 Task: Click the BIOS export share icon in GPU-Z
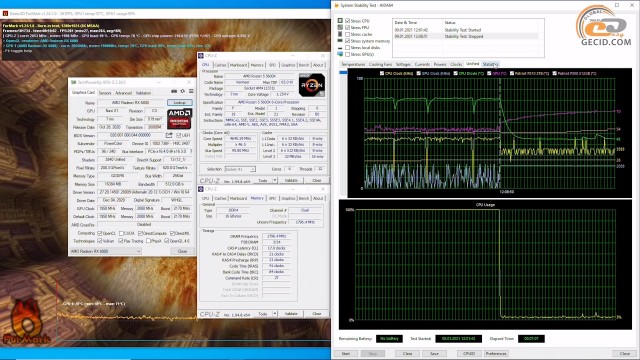pos(169,135)
